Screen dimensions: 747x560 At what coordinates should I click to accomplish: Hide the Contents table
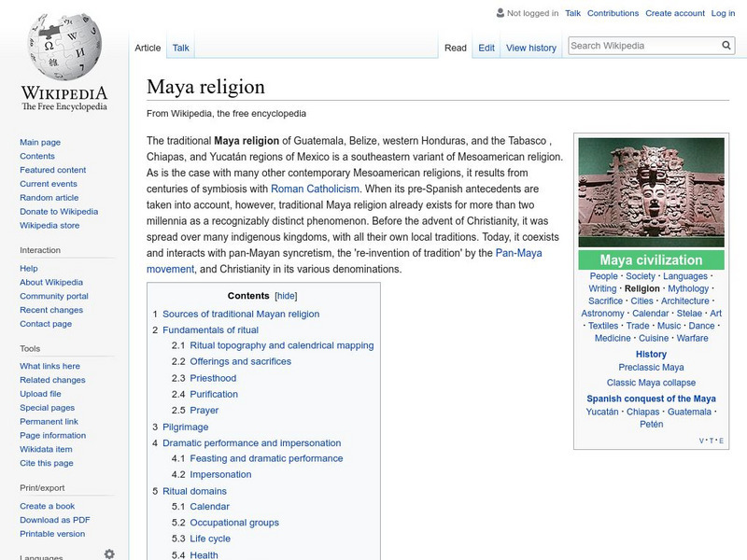[x=286, y=296]
